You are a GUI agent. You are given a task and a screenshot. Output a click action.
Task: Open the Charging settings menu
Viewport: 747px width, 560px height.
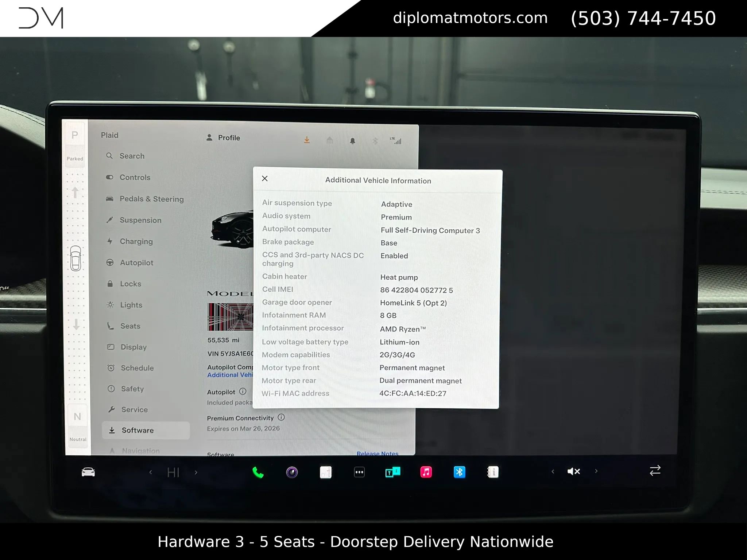(x=136, y=241)
